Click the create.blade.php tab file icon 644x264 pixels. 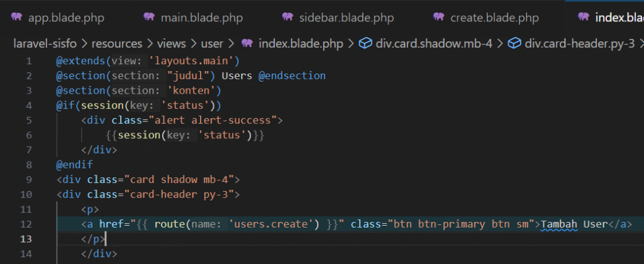point(438,17)
